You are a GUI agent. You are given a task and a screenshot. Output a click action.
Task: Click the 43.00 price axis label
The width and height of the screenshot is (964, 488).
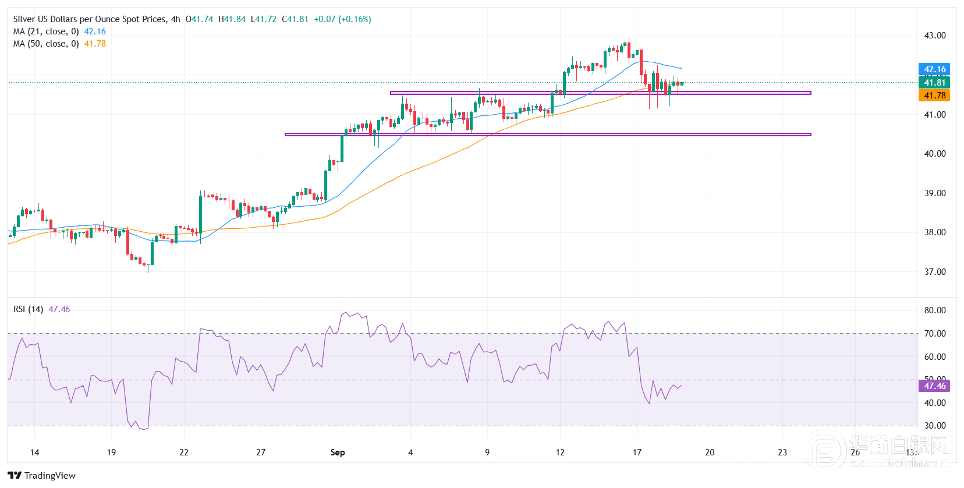click(934, 36)
